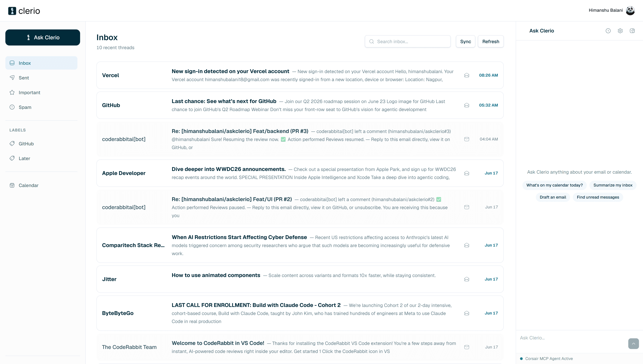The image size is (643, 364).
Task: Open the Spam folder
Action: pos(41,107)
